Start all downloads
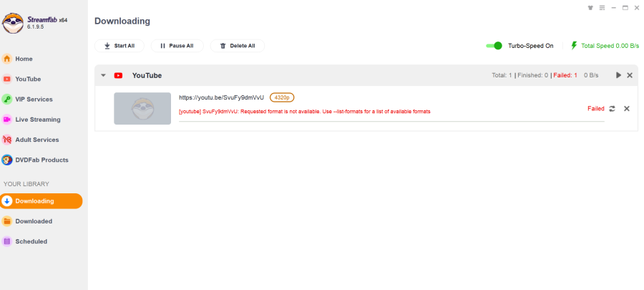Screen dimensions: 644x290 (x=119, y=46)
